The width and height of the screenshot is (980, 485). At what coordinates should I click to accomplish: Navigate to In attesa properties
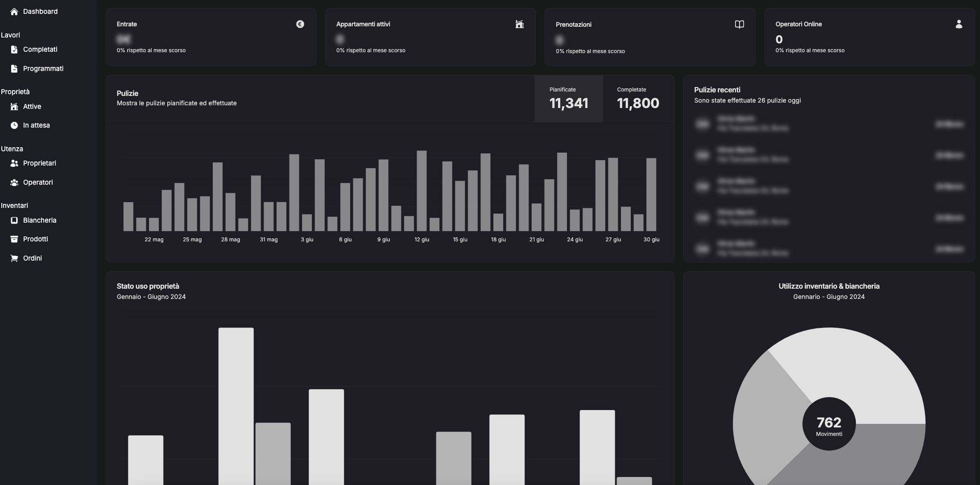click(37, 125)
